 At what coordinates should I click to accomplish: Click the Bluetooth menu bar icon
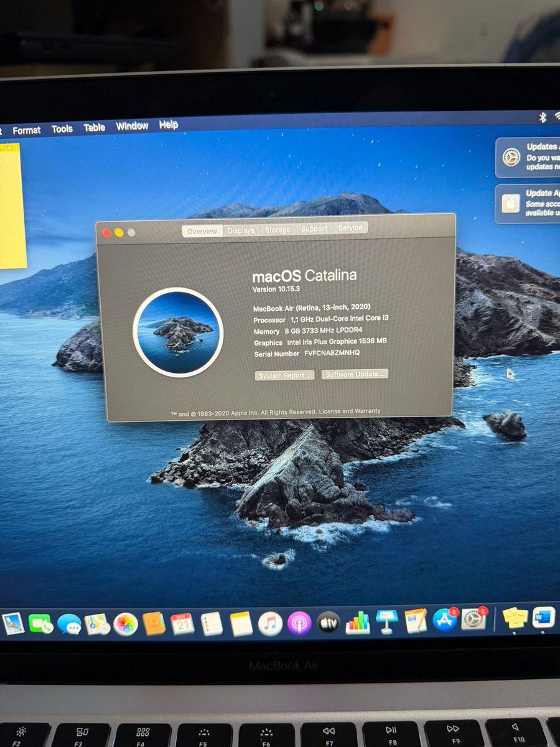coord(543,116)
